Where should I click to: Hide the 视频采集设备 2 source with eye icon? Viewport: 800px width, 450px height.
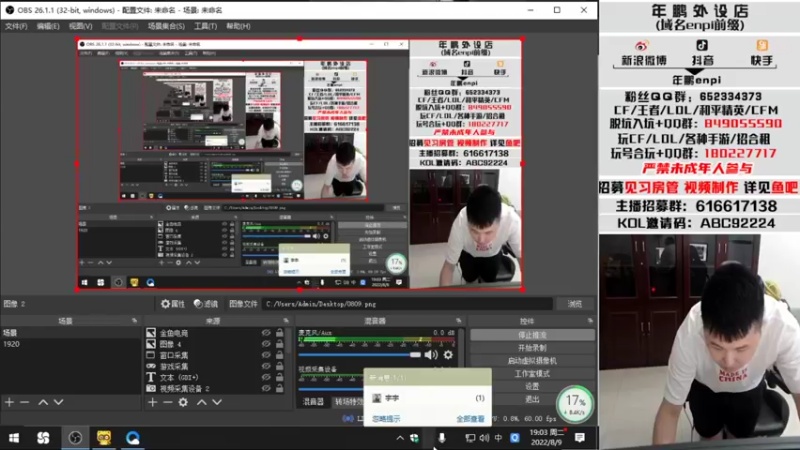point(266,388)
